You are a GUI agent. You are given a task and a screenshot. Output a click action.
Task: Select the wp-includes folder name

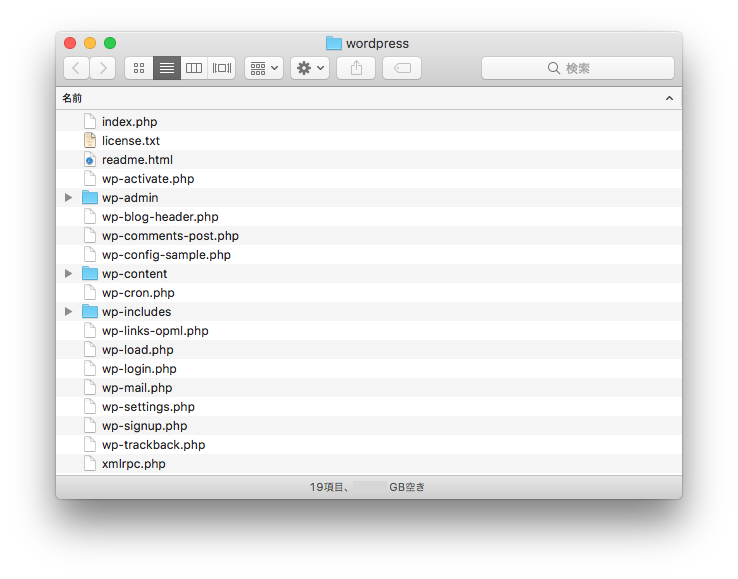coord(136,312)
